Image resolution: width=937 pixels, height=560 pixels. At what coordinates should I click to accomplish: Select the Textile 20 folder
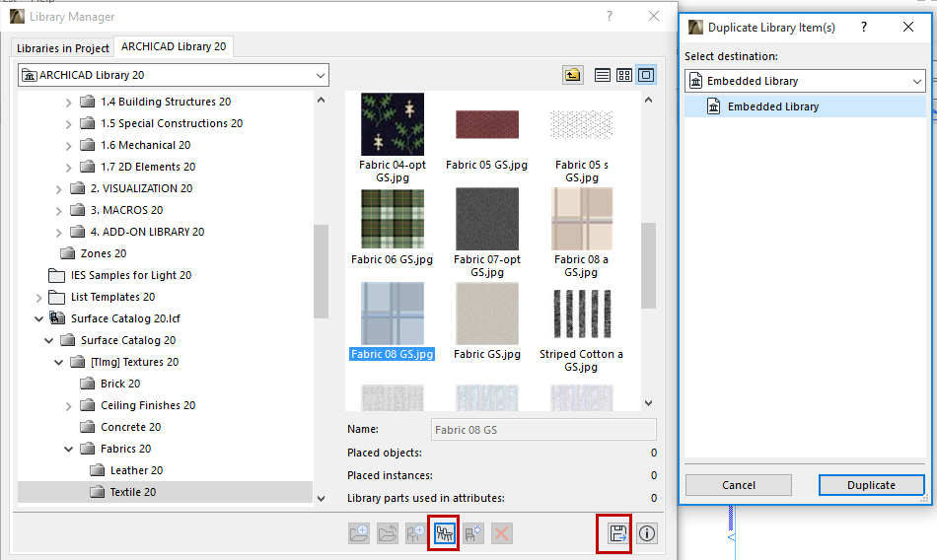133,492
